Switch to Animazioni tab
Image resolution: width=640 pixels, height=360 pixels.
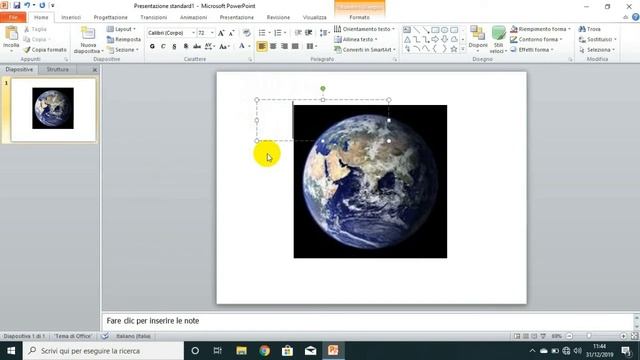pyautogui.click(x=193, y=18)
